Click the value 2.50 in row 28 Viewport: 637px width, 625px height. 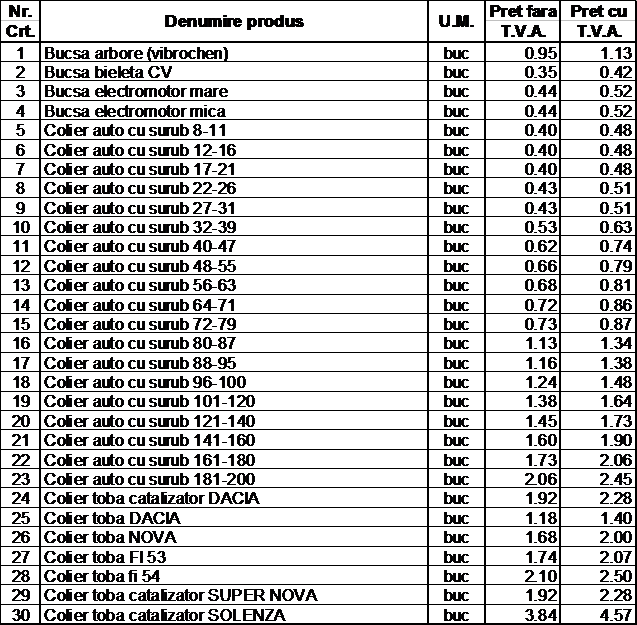point(616,576)
